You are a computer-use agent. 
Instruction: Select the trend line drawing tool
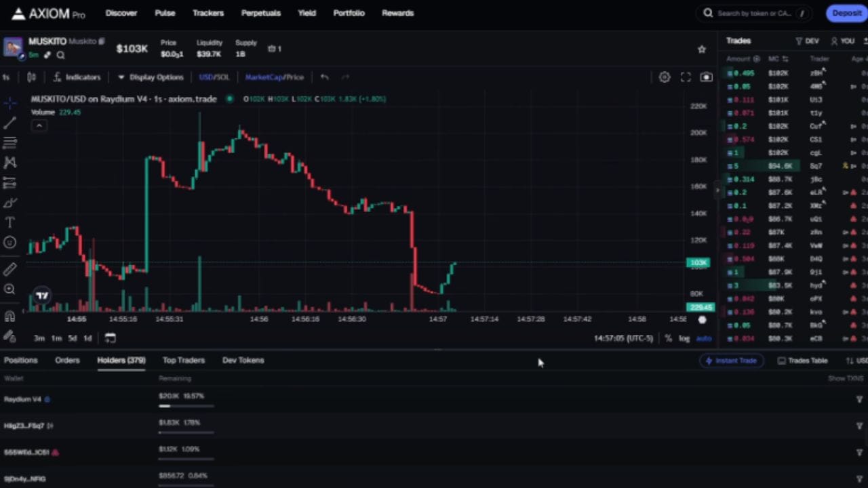click(10, 125)
